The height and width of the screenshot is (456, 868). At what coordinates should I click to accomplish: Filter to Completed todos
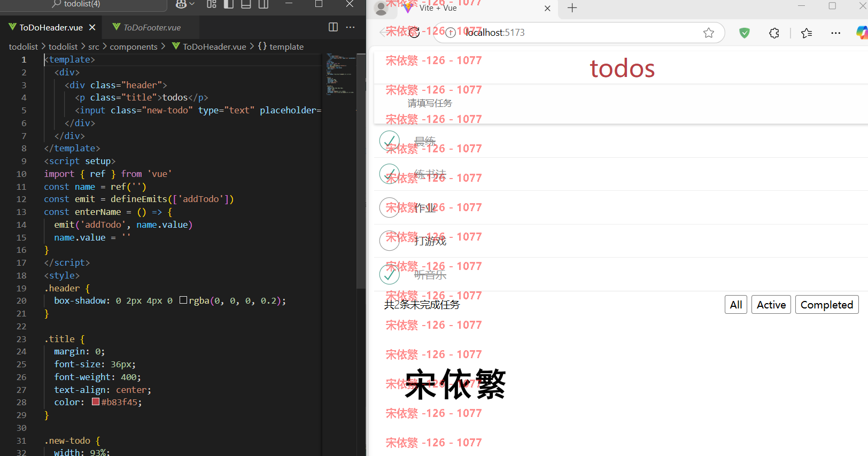coord(827,305)
